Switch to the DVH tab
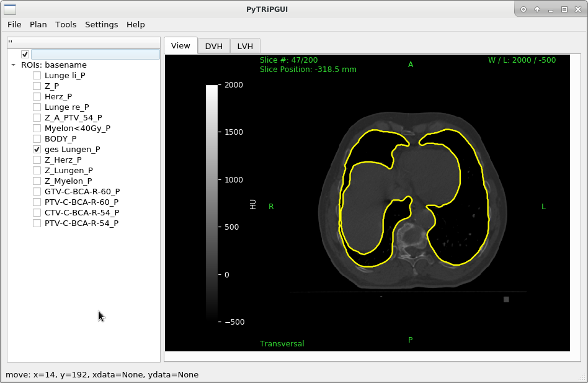This screenshot has width=588, height=383. point(213,45)
